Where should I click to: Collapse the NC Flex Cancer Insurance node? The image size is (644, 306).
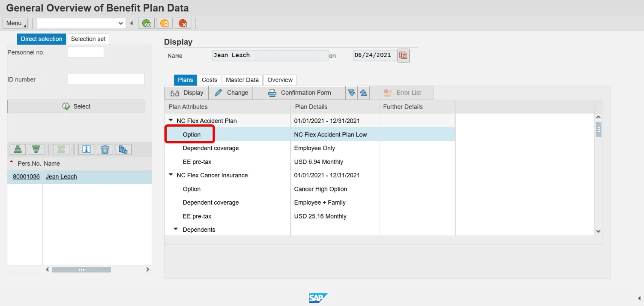point(171,175)
